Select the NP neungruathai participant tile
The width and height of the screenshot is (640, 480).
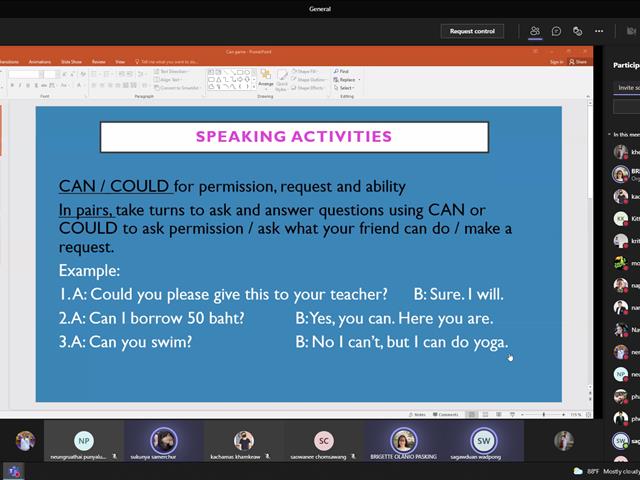[84, 441]
